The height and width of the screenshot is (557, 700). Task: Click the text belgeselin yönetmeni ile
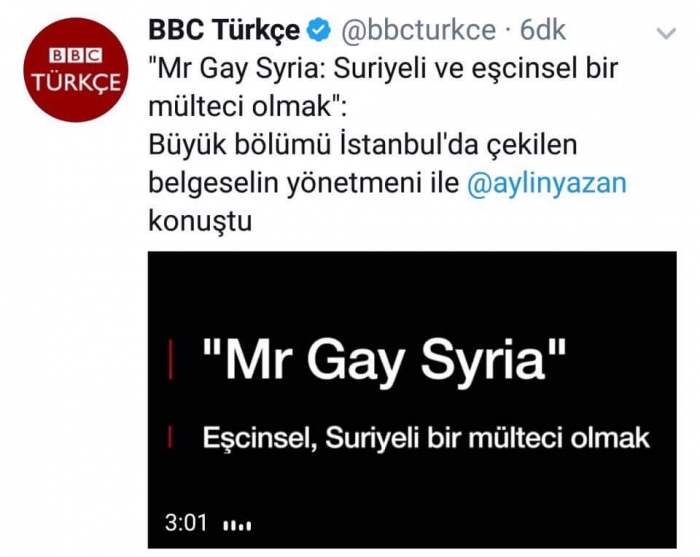[x=304, y=183]
